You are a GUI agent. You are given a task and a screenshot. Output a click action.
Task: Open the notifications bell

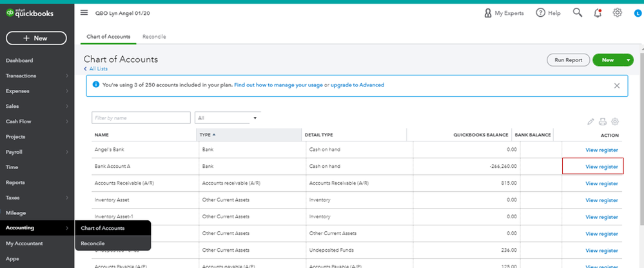598,13
